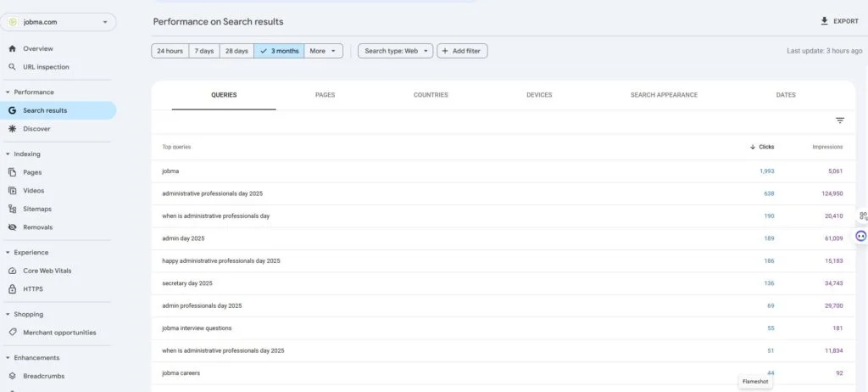
Task: Switch to the Countries tab
Action: pyautogui.click(x=431, y=95)
